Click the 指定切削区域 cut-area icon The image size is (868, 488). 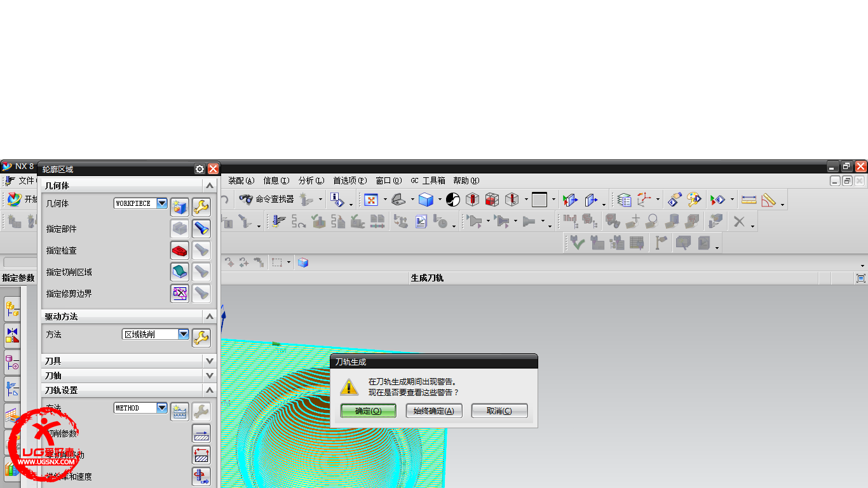pyautogui.click(x=180, y=272)
